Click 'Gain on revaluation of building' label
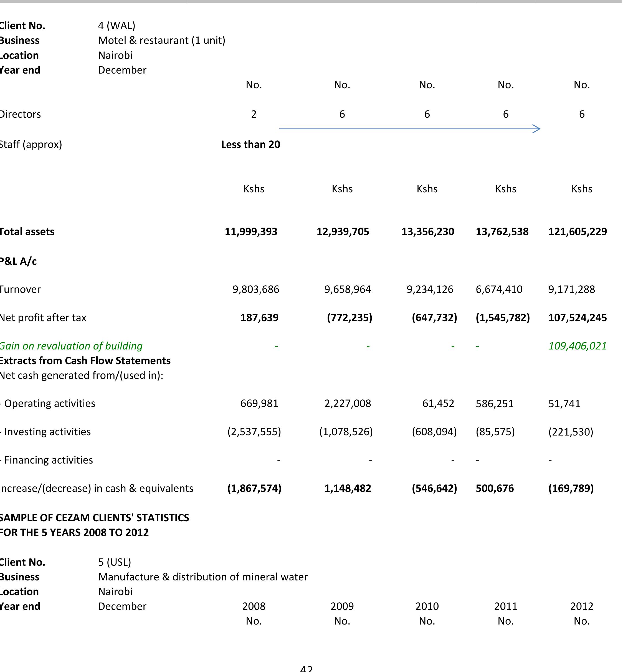 click(71, 346)
